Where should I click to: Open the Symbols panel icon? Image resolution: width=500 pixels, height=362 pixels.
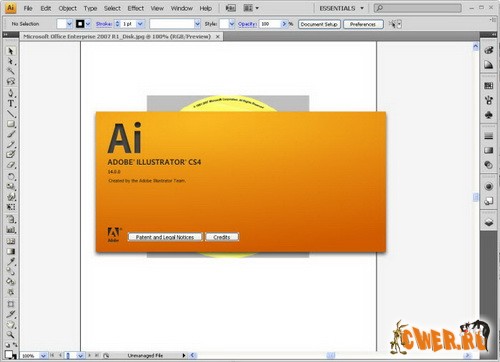(489, 115)
